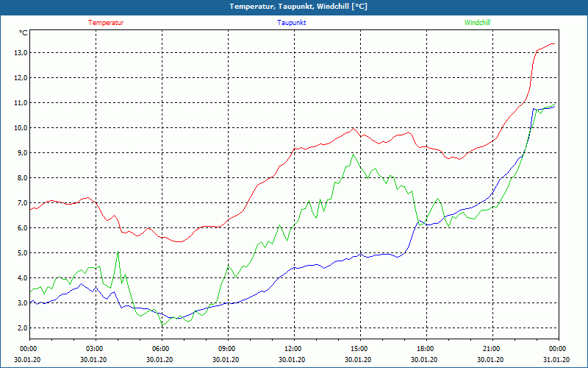
Task: Click the 21:00 time axis label
Action: (x=492, y=349)
